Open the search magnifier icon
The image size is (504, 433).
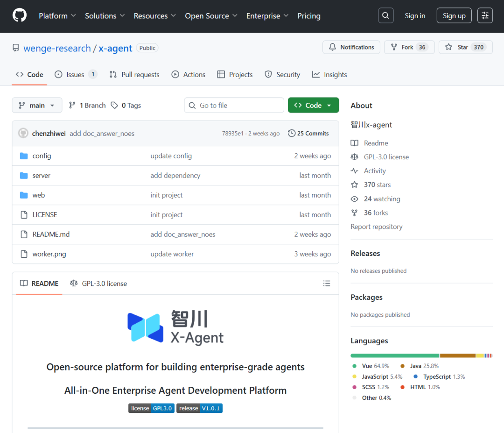point(385,16)
